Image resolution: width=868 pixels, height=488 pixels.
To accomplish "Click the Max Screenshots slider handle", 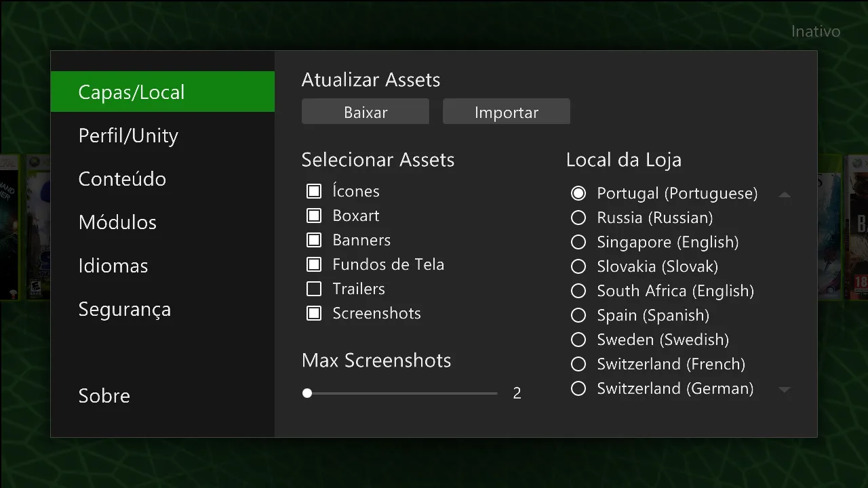I will tap(307, 393).
